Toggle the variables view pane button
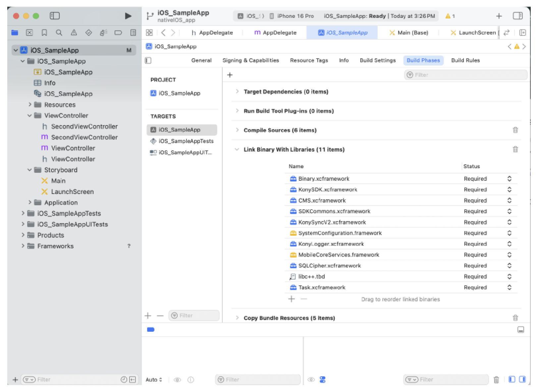The image size is (536, 392). 512,379
